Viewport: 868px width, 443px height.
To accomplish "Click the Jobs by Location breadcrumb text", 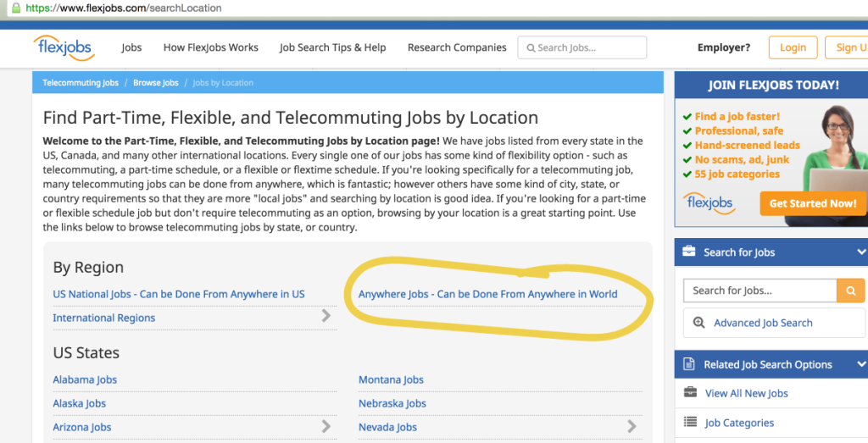I will pyautogui.click(x=223, y=82).
